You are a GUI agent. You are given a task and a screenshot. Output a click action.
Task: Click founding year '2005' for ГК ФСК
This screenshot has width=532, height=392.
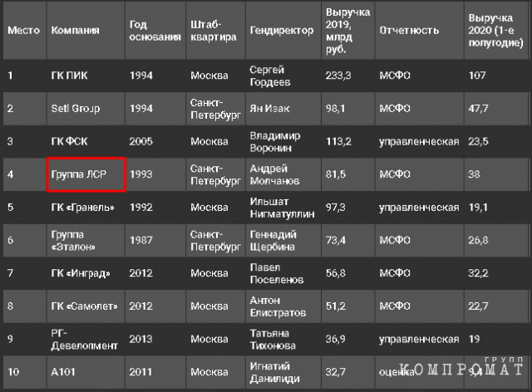[x=141, y=141]
